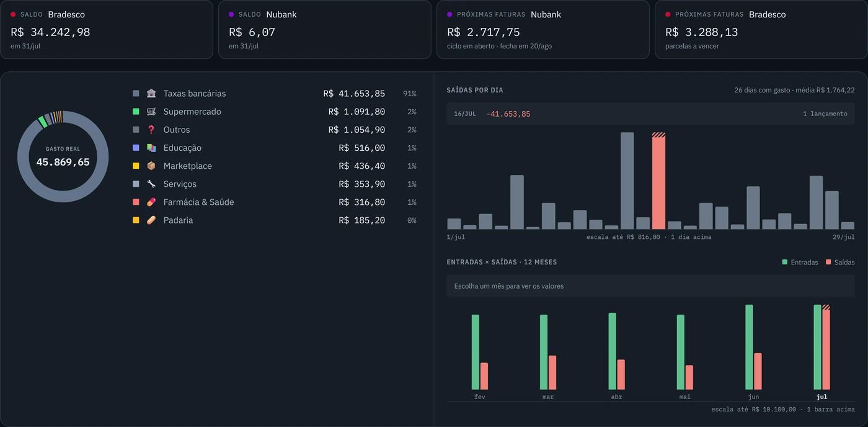Viewport: 868px width, 427px height.
Task: Click the books icon for Educação
Action: pyautogui.click(x=151, y=148)
